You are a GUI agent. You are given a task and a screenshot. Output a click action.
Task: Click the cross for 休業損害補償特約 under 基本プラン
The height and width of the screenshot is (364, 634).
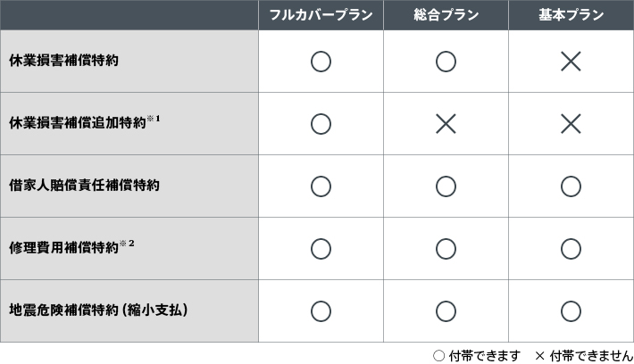coord(571,62)
